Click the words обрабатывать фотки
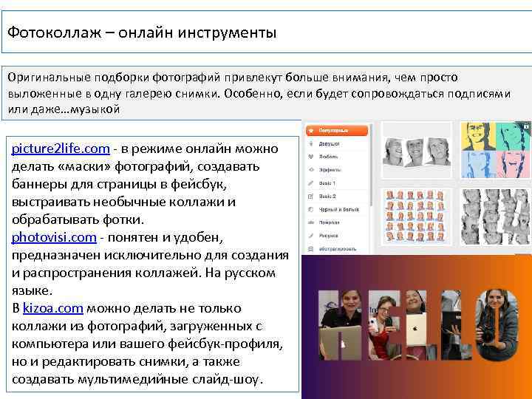Screen dimensions: 532x399 tap(78, 219)
